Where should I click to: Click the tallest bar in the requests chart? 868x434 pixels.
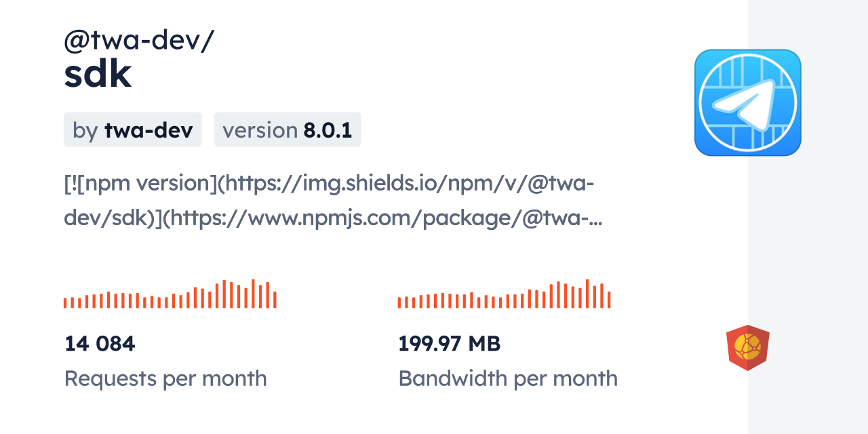point(253,294)
